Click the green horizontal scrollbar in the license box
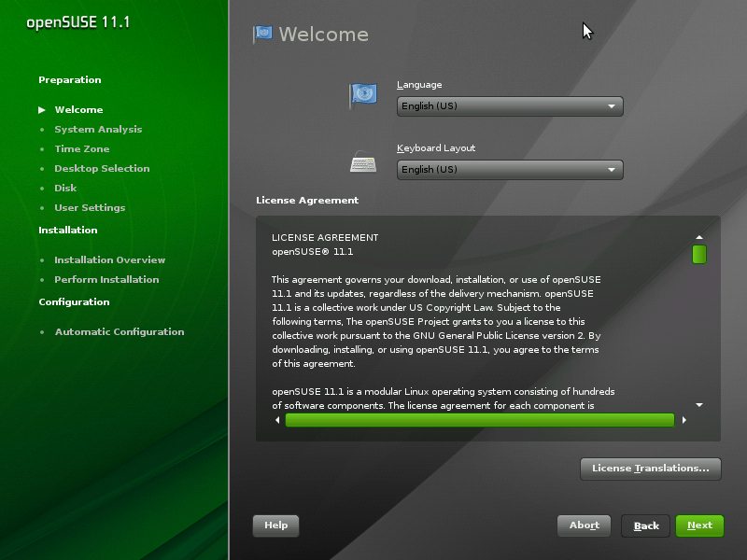Viewport: 747px width, 560px height. click(480, 420)
